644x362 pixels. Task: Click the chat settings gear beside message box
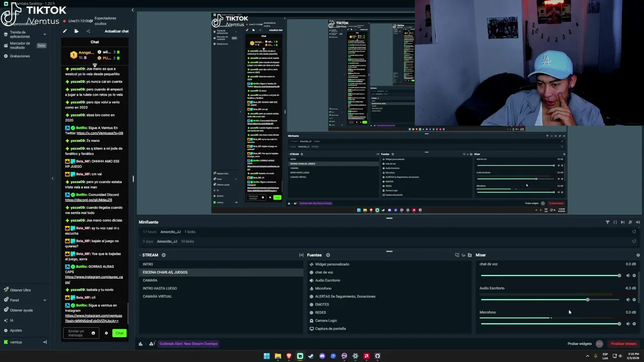[x=106, y=333]
